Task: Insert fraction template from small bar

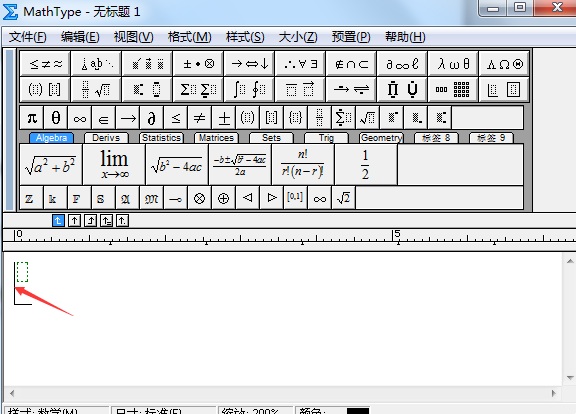Action: point(320,118)
